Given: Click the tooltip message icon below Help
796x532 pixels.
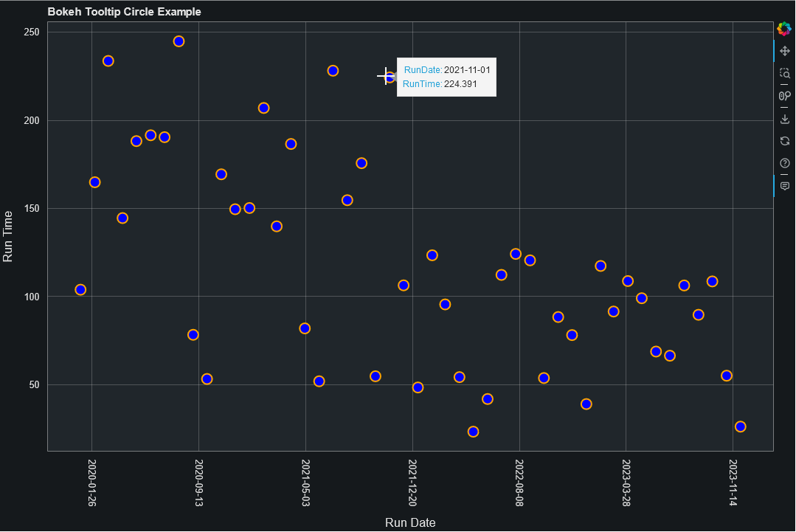Looking at the screenshot, I should tap(784, 185).
